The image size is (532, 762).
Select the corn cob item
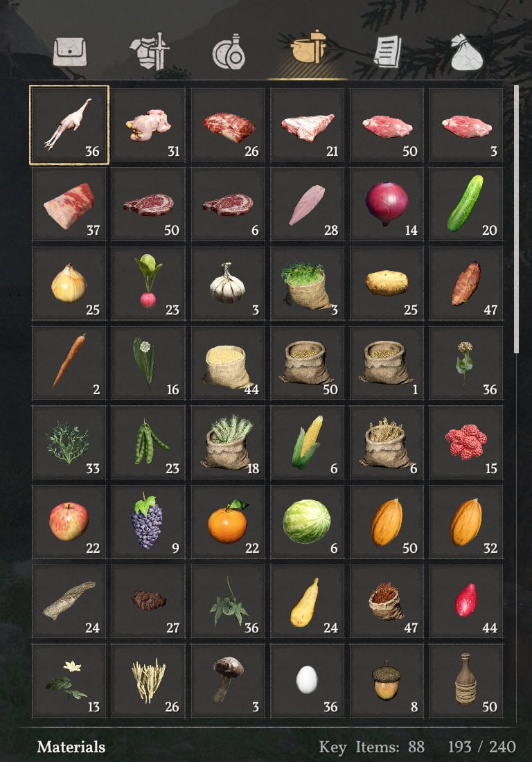coord(308,442)
